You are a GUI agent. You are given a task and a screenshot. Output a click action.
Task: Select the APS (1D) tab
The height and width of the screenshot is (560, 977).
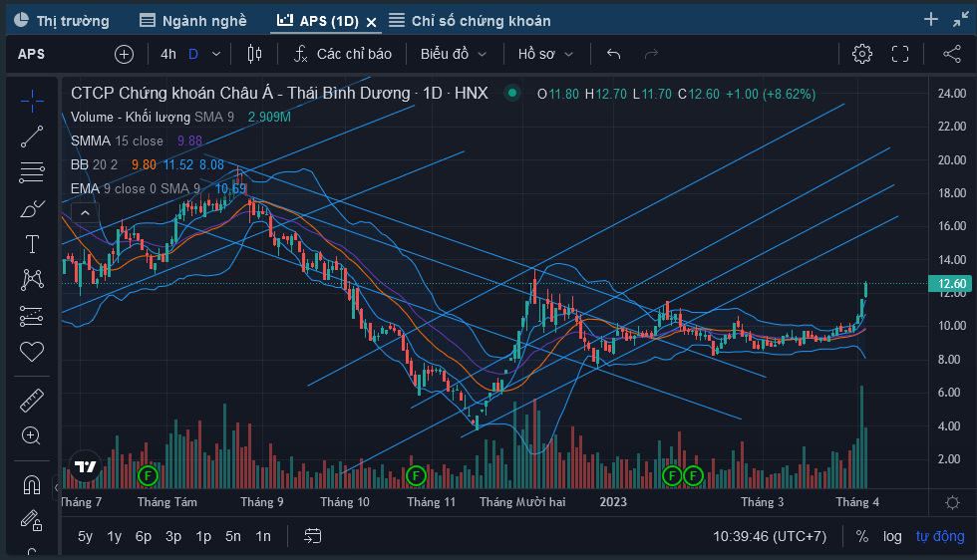(x=318, y=21)
